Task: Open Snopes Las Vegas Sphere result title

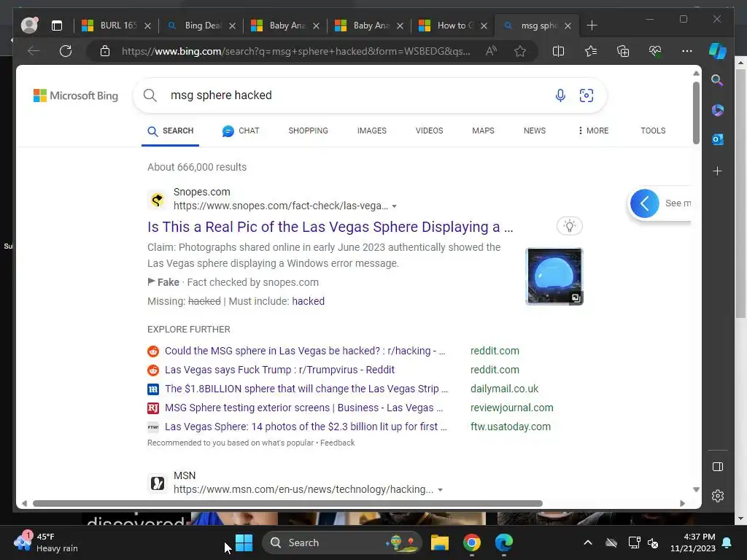Action: (x=330, y=227)
